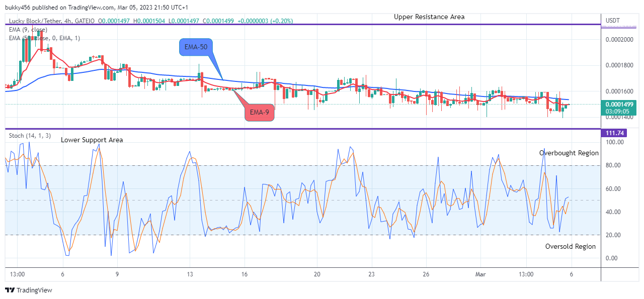
Task: Click the 20 date label on time axis
Action: coord(317,274)
